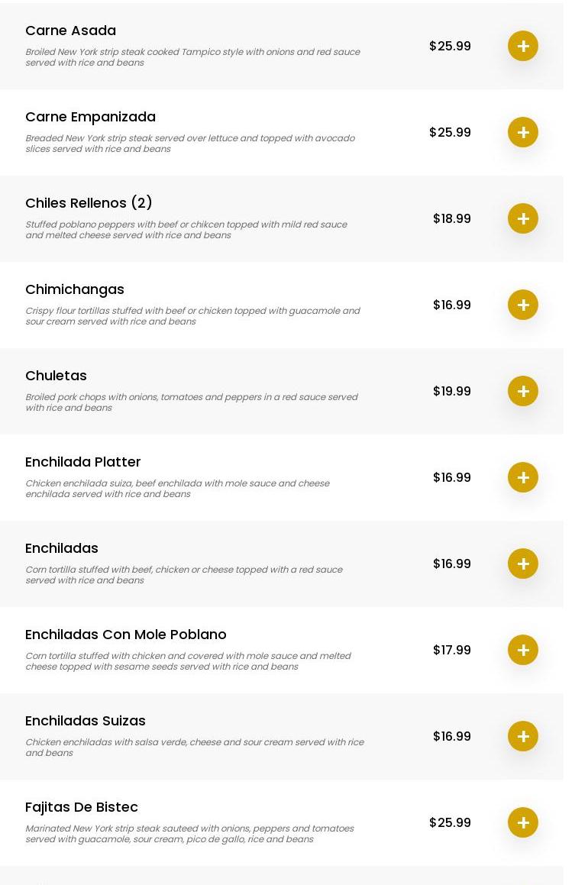Click the Carne Empanizada description text
588x885 pixels.
(x=189, y=144)
